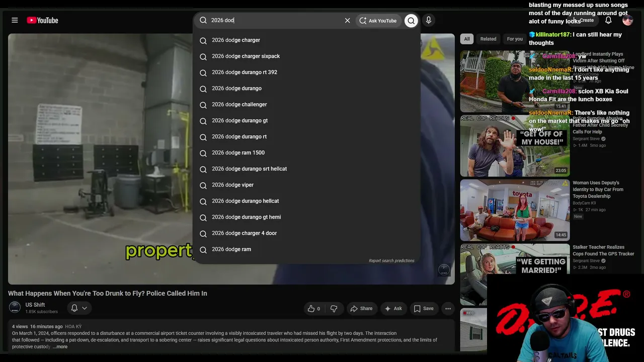This screenshot has height=362, width=644.
Task: Go to the YouTube home logo
Action: (43, 20)
